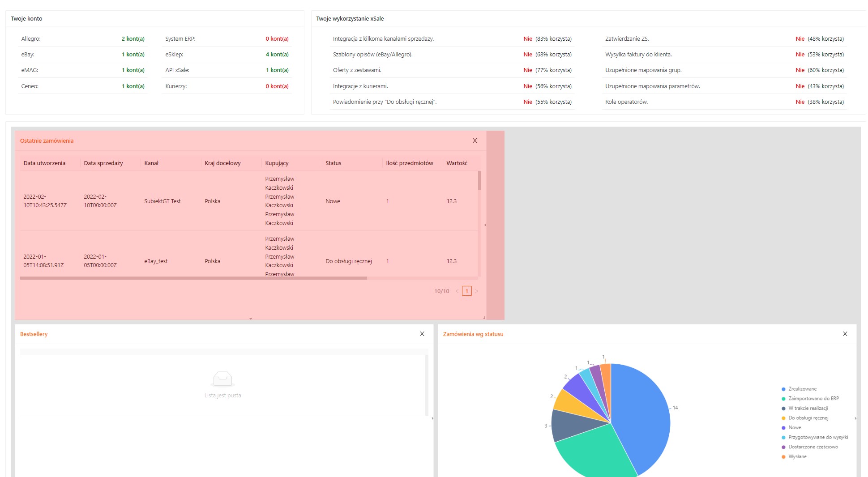Toggle Nowe series in chart legend

pyautogui.click(x=795, y=428)
